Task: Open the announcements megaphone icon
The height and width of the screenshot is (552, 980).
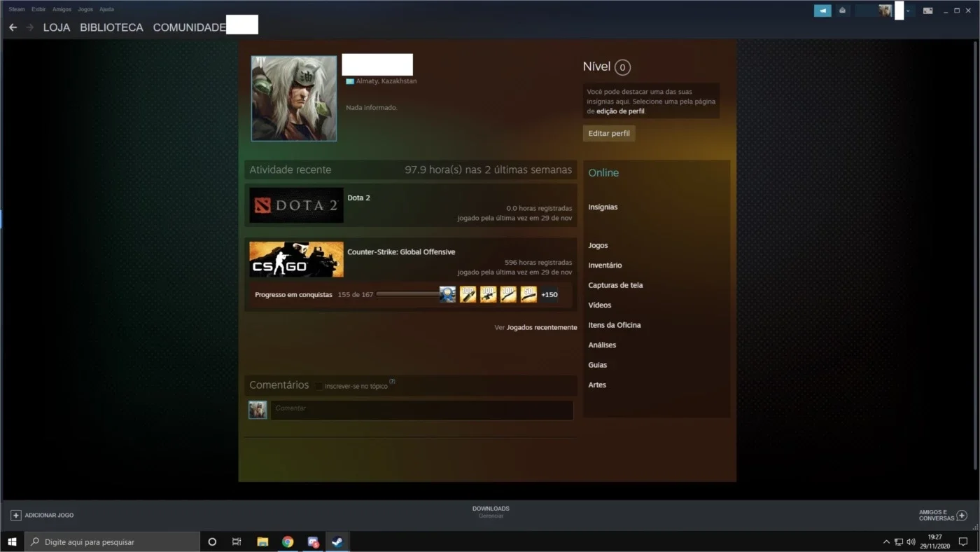Action: pyautogui.click(x=822, y=11)
